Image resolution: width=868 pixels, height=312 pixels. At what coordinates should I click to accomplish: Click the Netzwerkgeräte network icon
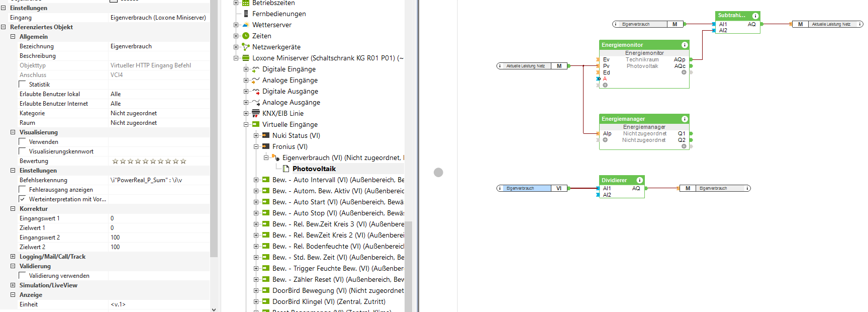(246, 47)
